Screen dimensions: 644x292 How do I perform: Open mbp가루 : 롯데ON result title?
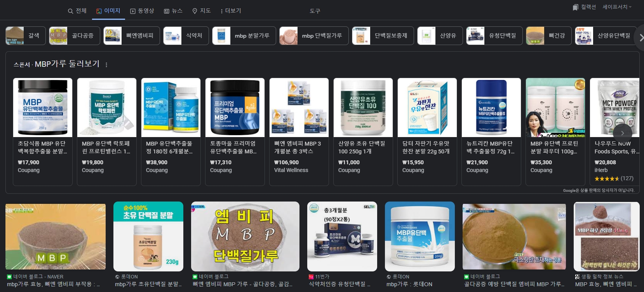(409, 284)
